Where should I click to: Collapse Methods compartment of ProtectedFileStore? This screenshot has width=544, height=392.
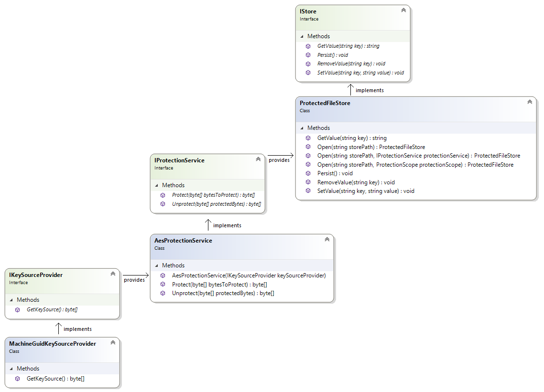(x=302, y=128)
